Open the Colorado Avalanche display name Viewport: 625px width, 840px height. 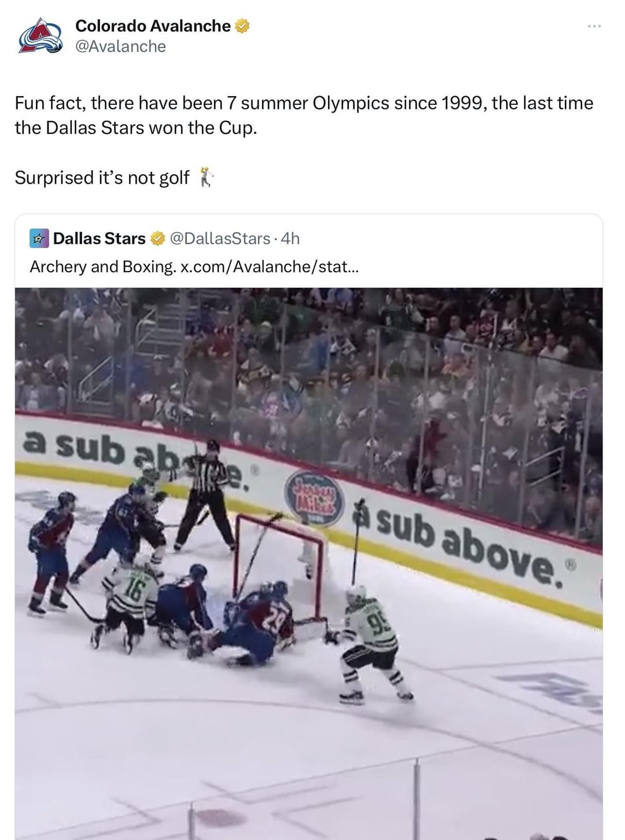[153, 26]
